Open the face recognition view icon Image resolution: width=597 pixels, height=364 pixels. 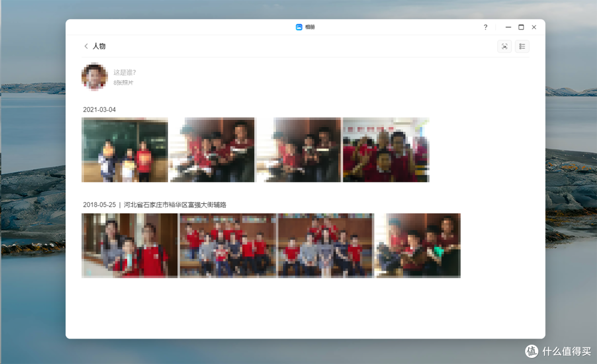click(505, 46)
